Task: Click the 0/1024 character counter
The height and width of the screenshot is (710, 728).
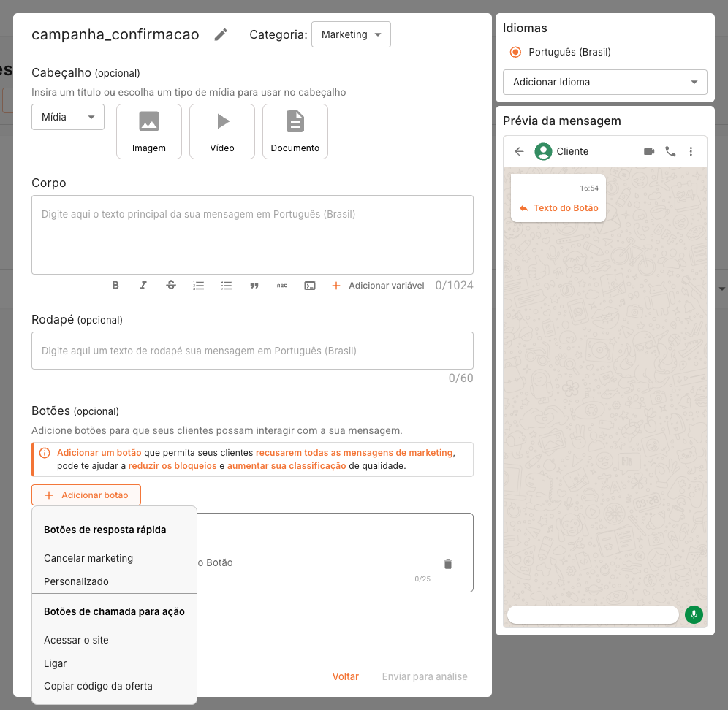Action: pos(454,286)
